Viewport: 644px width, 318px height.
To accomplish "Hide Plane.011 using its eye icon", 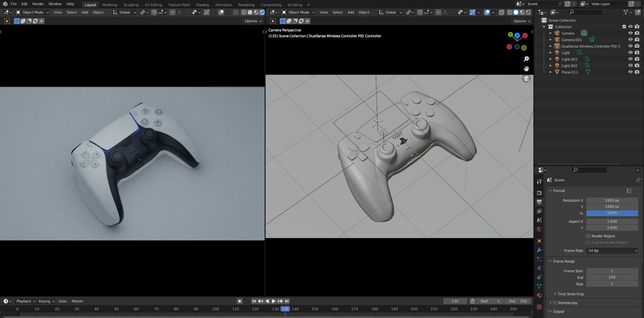I will click(630, 72).
